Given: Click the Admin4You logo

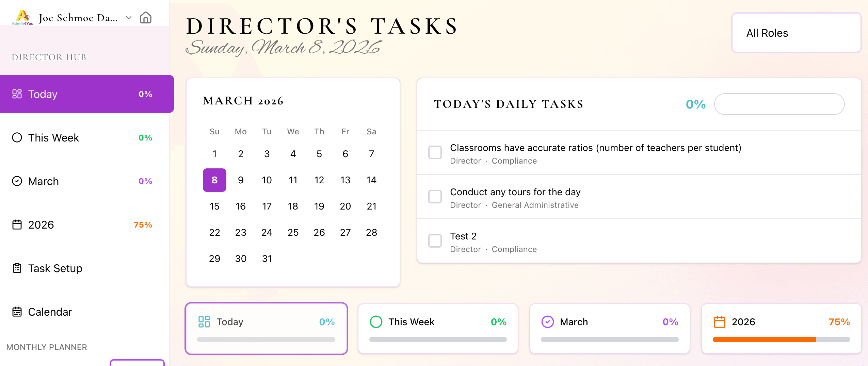Looking at the screenshot, I should [x=22, y=17].
